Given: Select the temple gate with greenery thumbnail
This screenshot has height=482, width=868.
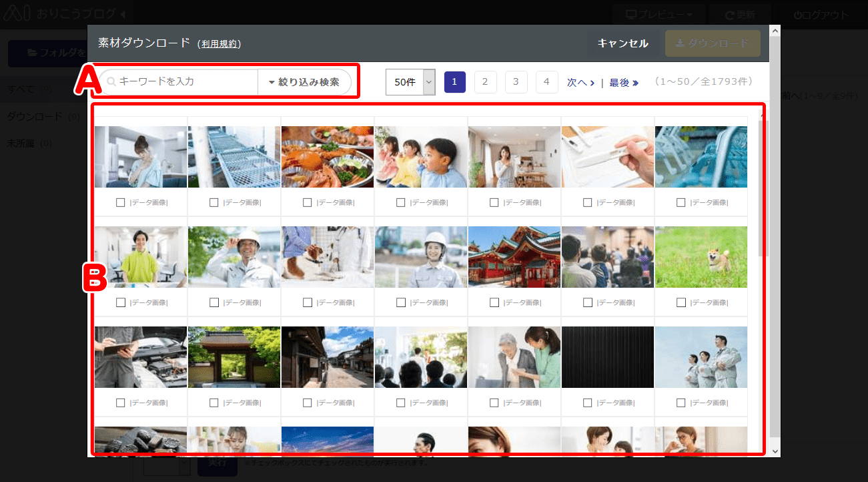Looking at the screenshot, I should pyautogui.click(x=234, y=357).
